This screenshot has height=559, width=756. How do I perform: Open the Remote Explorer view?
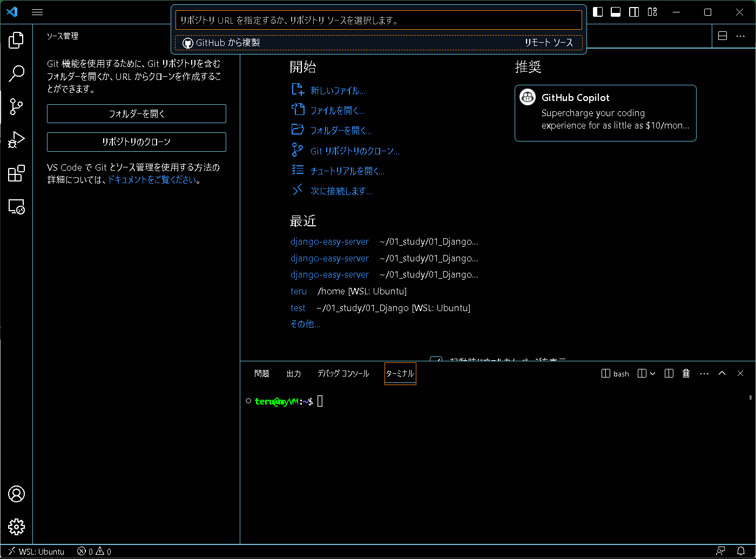click(16, 207)
